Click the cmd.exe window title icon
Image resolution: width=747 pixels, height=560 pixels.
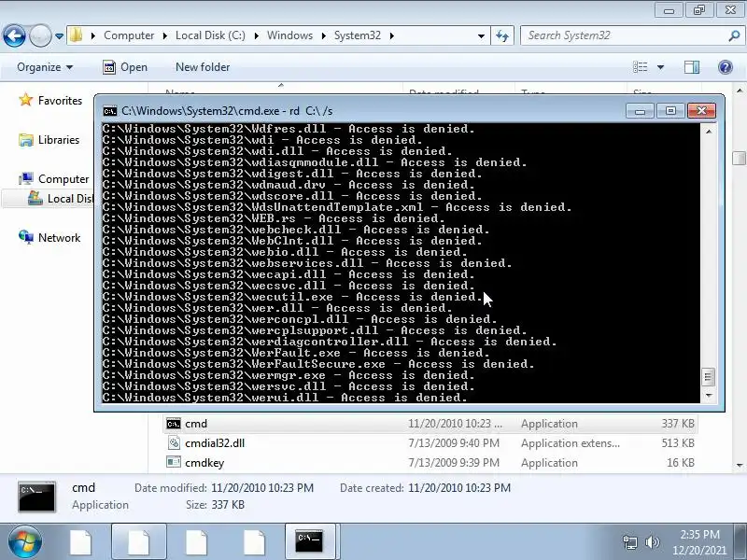(110, 111)
